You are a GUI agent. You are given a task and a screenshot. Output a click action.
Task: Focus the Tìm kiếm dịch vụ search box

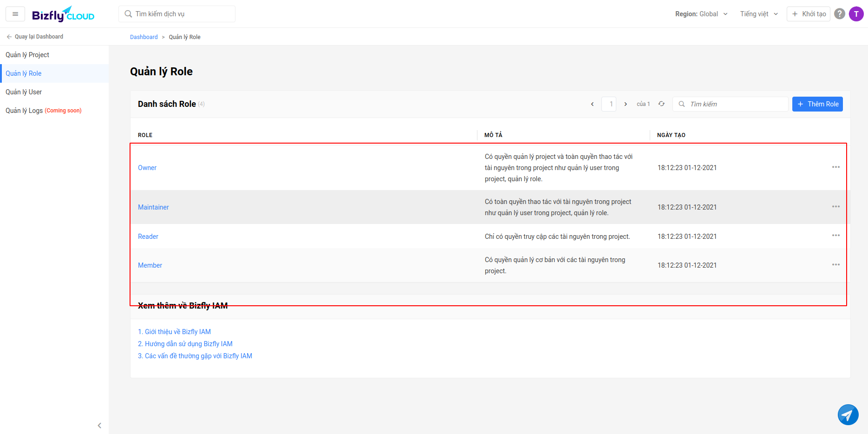(x=181, y=14)
